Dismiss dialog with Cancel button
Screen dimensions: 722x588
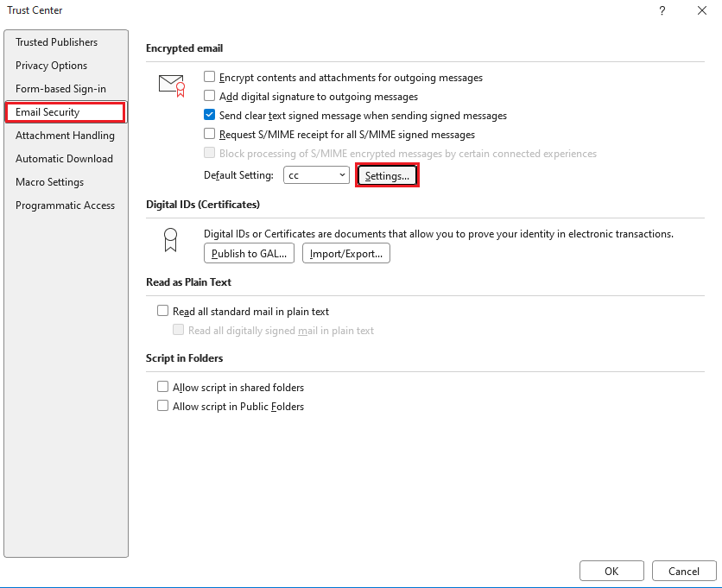coord(684,571)
